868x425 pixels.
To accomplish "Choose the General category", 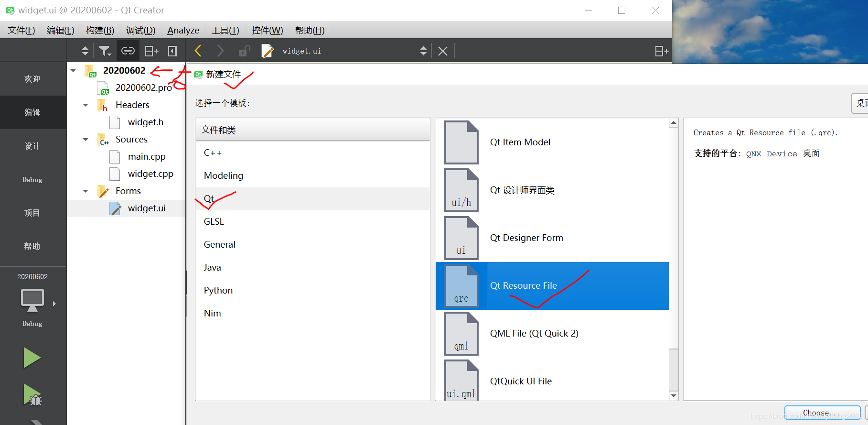I will 312,244.
